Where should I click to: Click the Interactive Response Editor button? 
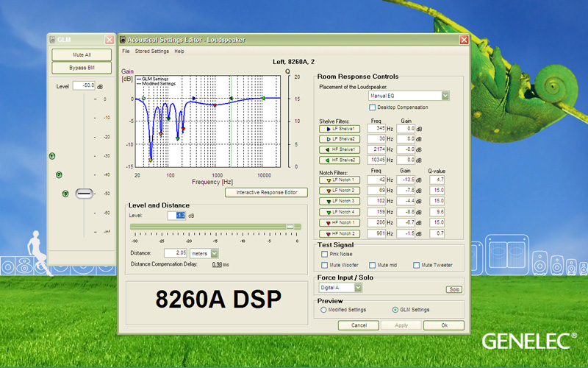[266, 192]
